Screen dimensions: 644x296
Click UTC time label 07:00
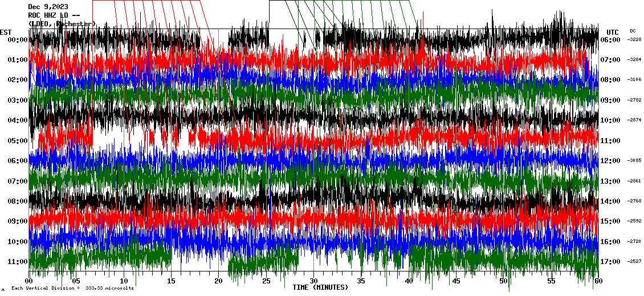point(610,60)
